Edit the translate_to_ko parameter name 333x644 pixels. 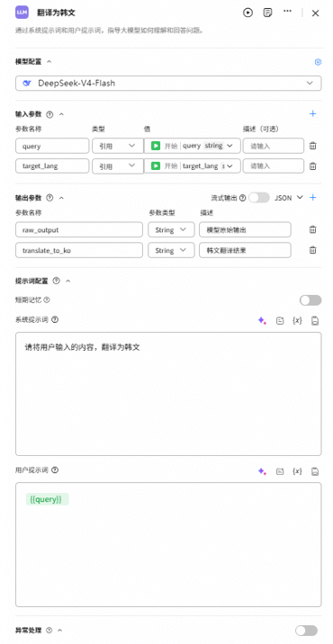pos(79,250)
